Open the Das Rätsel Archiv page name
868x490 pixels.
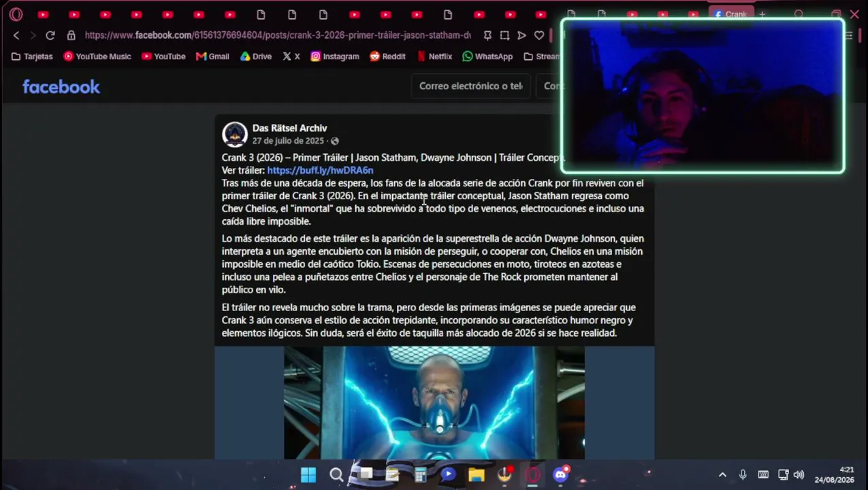[289, 128]
